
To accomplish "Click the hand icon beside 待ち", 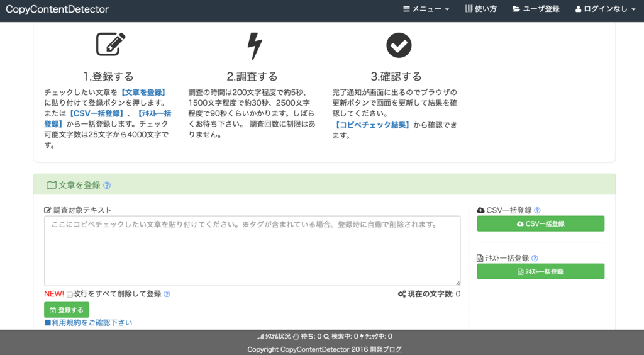I will (296, 337).
